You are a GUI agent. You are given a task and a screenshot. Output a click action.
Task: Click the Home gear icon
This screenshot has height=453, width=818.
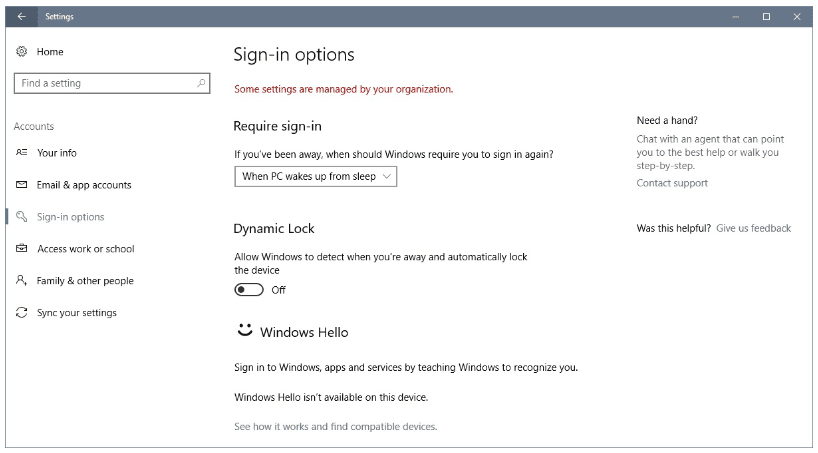(22, 52)
